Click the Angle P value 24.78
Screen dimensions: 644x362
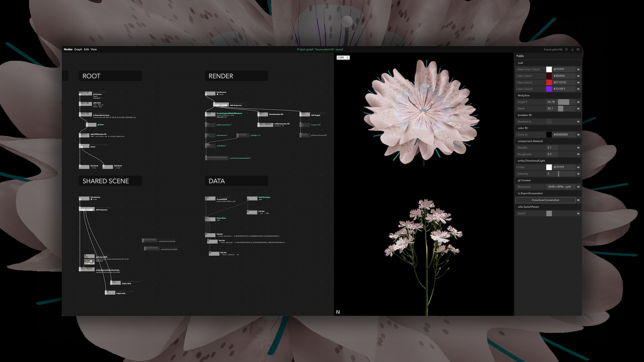[551, 102]
